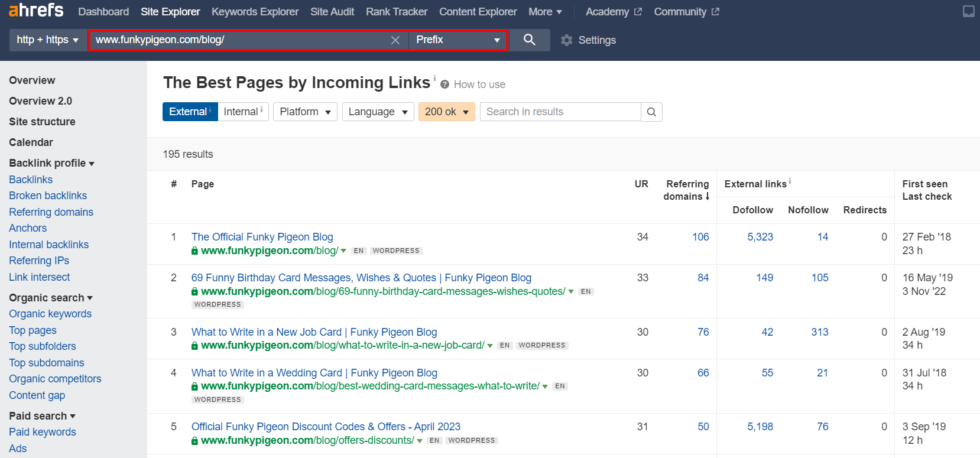Click the padlock icon for the wedding-card URL
980x458 pixels.
[194, 386]
